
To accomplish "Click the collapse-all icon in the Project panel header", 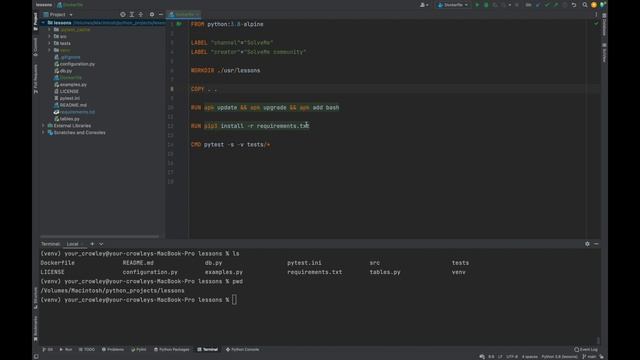I will click(x=140, y=14).
